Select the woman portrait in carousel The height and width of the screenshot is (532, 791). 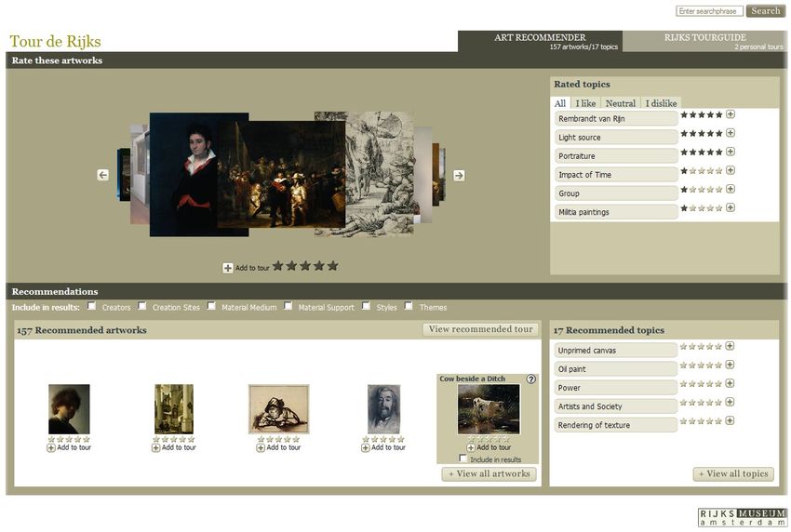[183, 175]
